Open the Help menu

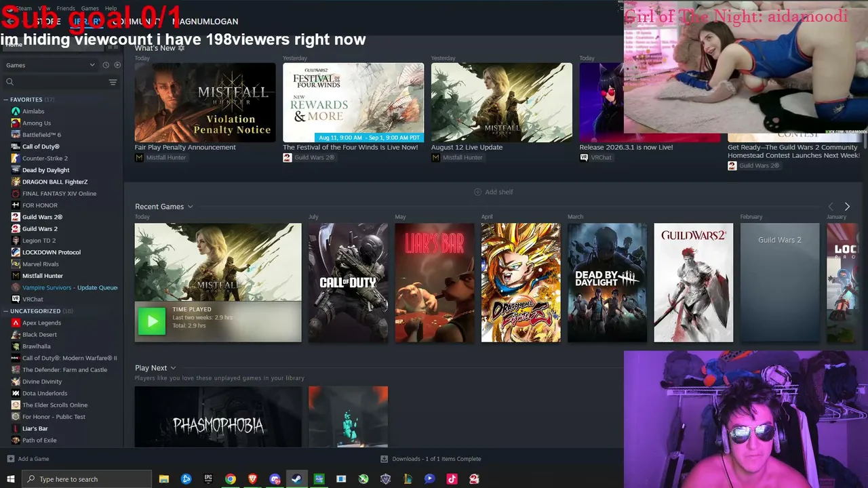(111, 8)
